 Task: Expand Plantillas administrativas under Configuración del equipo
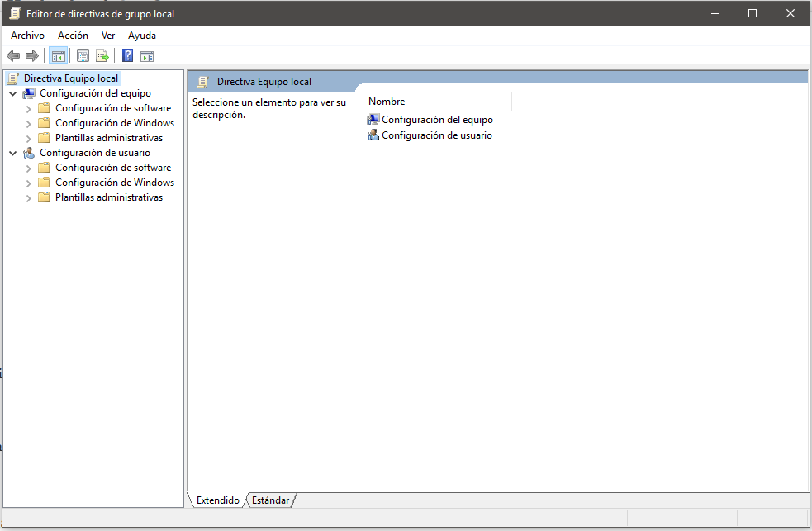tap(28, 139)
